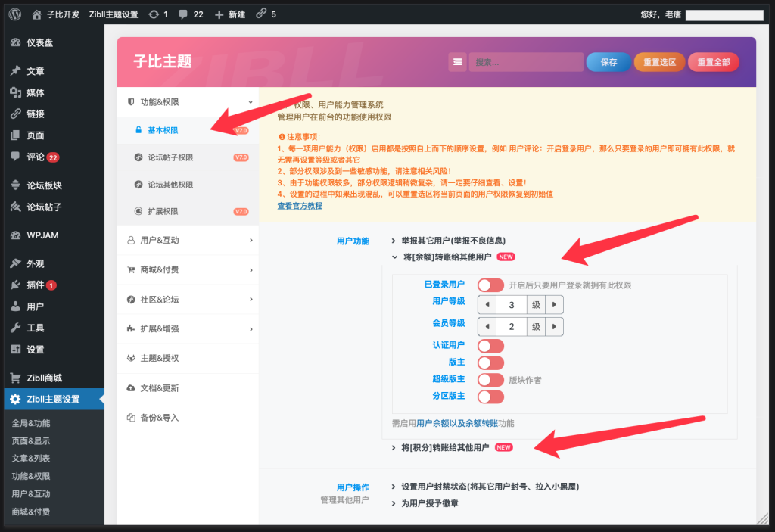
Task: Open the 工具 wrench icon
Action: pos(16,328)
